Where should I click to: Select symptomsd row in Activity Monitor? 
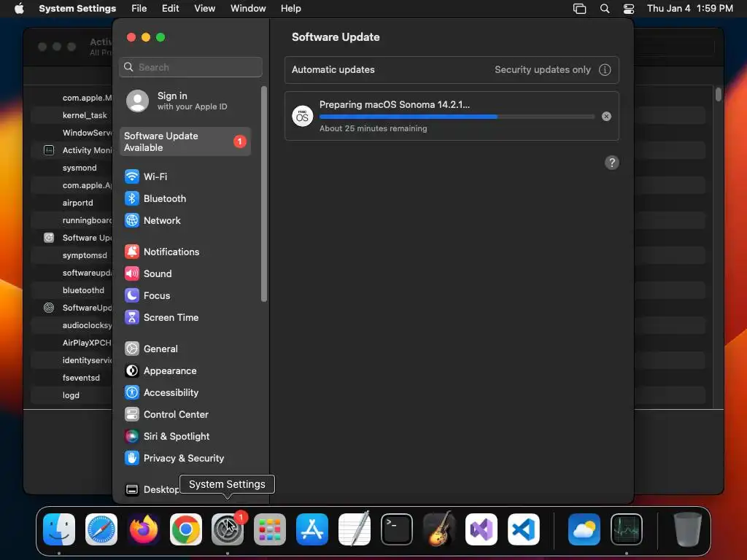[71, 255]
